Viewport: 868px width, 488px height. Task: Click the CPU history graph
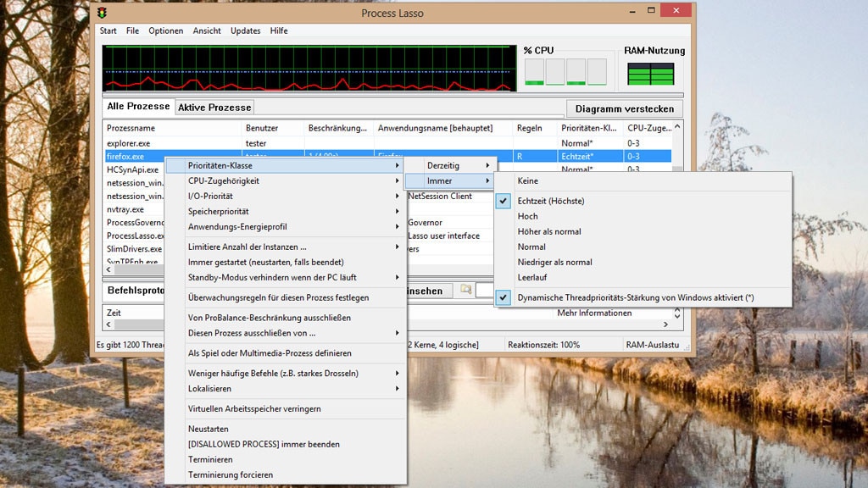[x=308, y=68]
